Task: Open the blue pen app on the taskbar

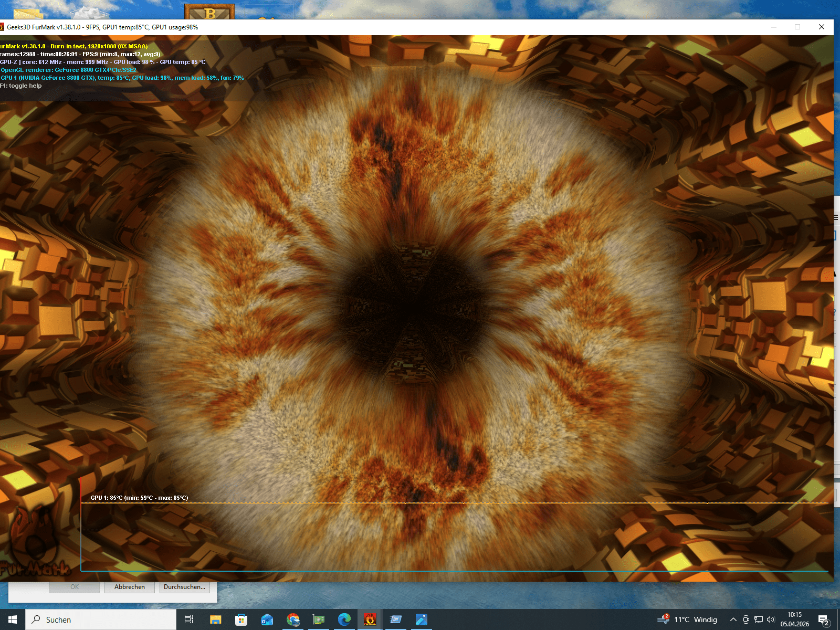Action: [422, 619]
